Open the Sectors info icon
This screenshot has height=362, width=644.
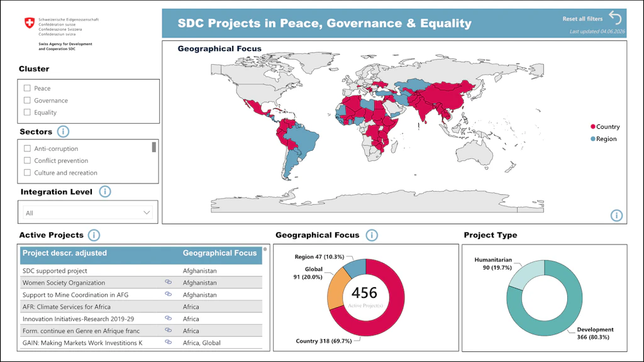pos(63,131)
